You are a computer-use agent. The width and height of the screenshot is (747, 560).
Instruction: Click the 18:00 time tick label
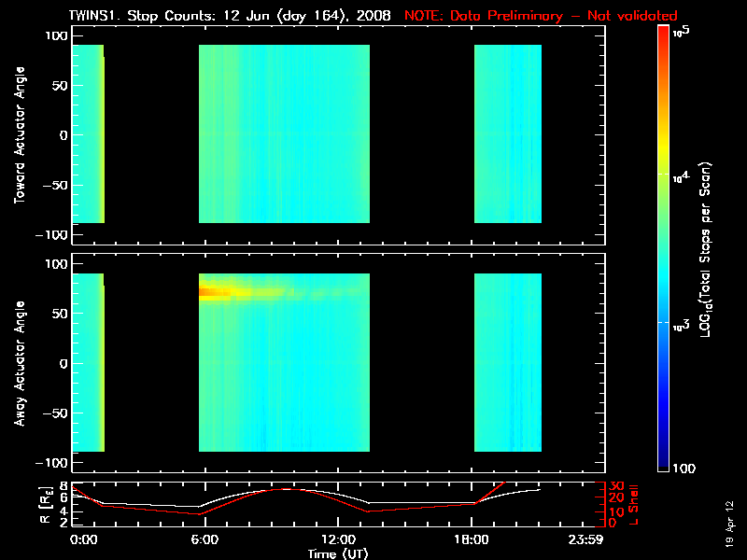coord(472,540)
